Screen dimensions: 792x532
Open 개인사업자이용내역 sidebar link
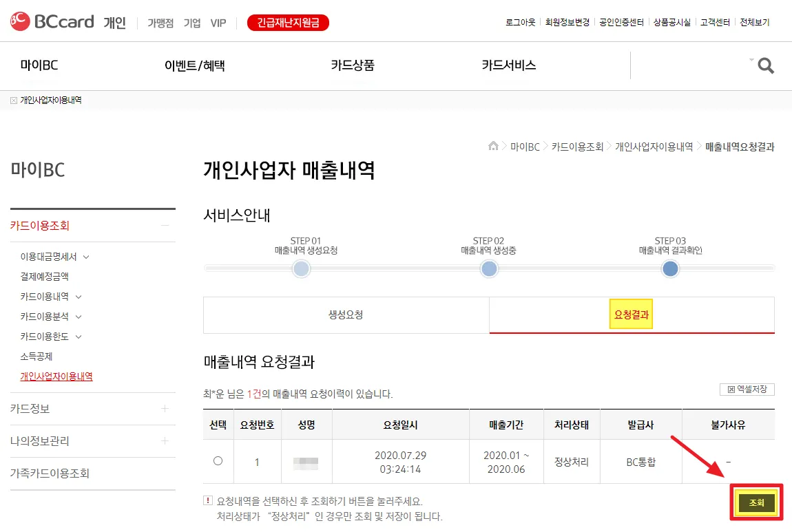(56, 376)
